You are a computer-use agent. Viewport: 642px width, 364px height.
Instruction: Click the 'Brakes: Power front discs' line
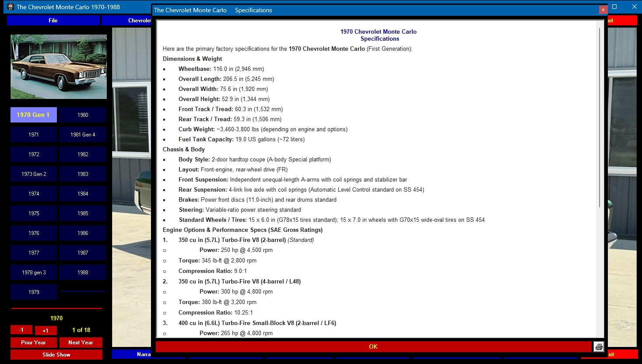pyautogui.click(x=257, y=199)
